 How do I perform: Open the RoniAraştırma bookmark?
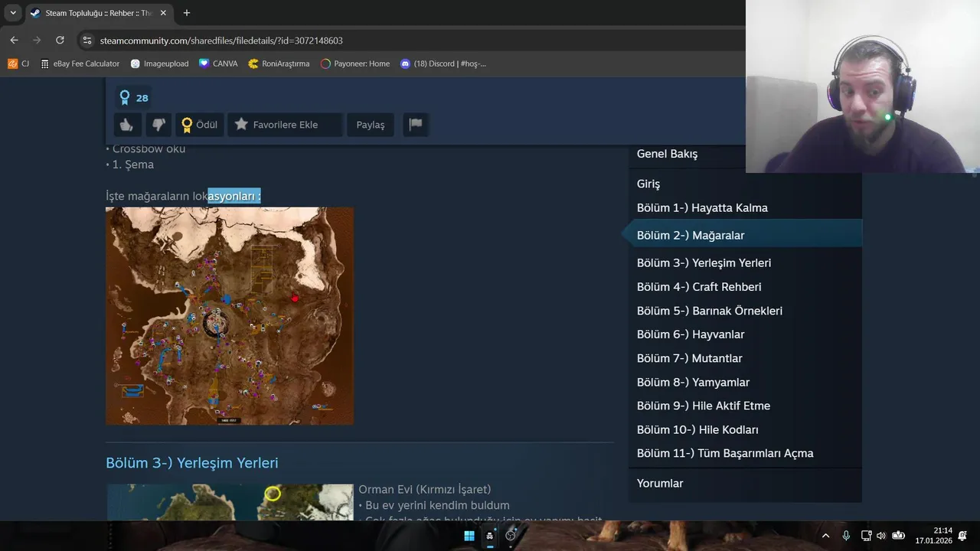pyautogui.click(x=279, y=64)
